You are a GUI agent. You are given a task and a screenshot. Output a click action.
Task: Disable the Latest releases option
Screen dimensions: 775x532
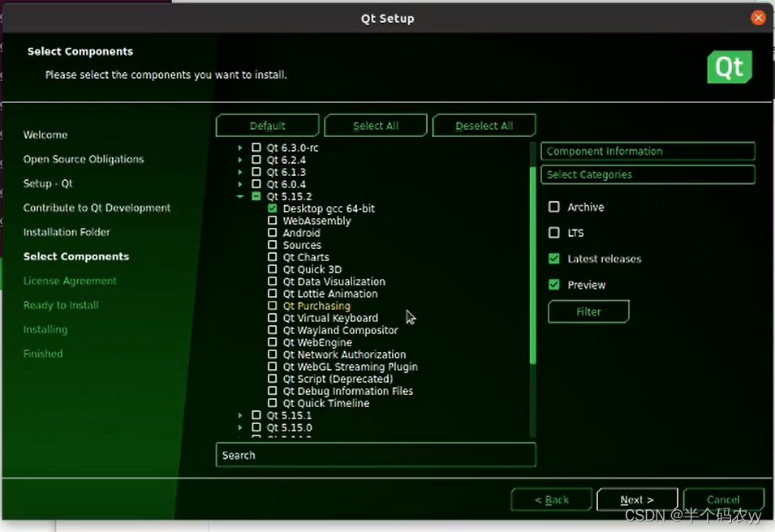pos(555,259)
